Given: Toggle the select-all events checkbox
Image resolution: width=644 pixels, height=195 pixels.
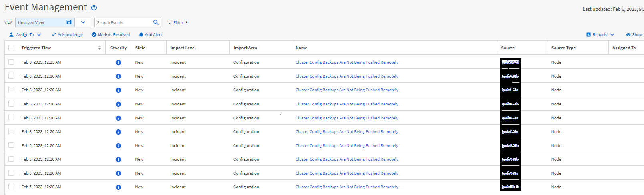Looking at the screenshot, I should 11,48.
